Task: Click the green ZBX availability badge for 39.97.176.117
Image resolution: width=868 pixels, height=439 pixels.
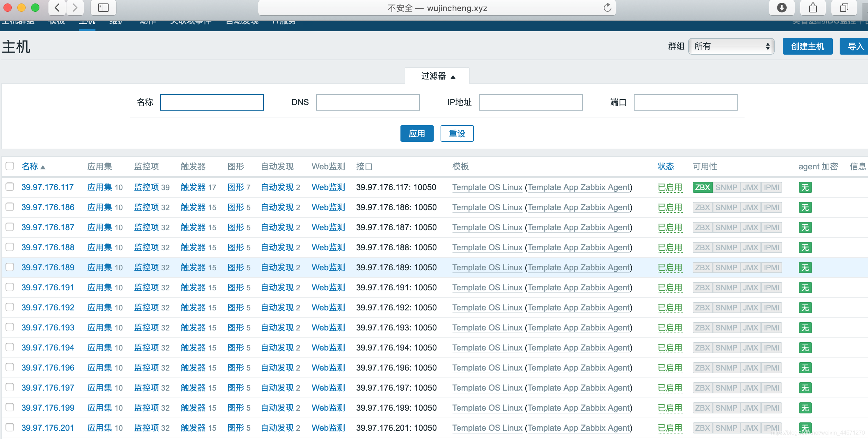Action: pyautogui.click(x=702, y=187)
